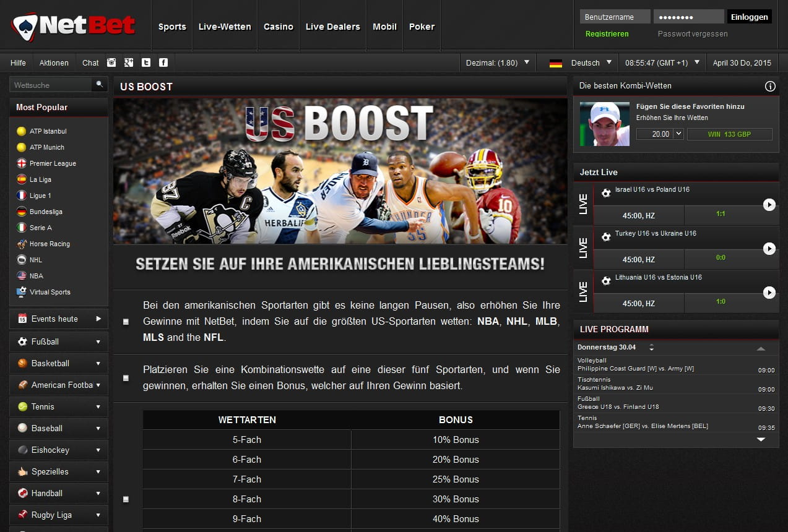Image resolution: width=788 pixels, height=532 pixels.
Task: Click the info icon beside Kombi-Wetten
Action: coord(770,86)
